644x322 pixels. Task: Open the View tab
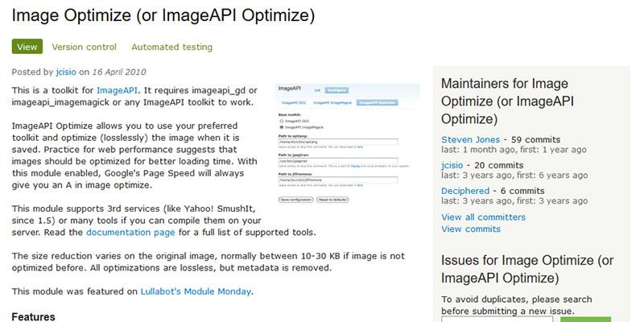[x=27, y=47]
